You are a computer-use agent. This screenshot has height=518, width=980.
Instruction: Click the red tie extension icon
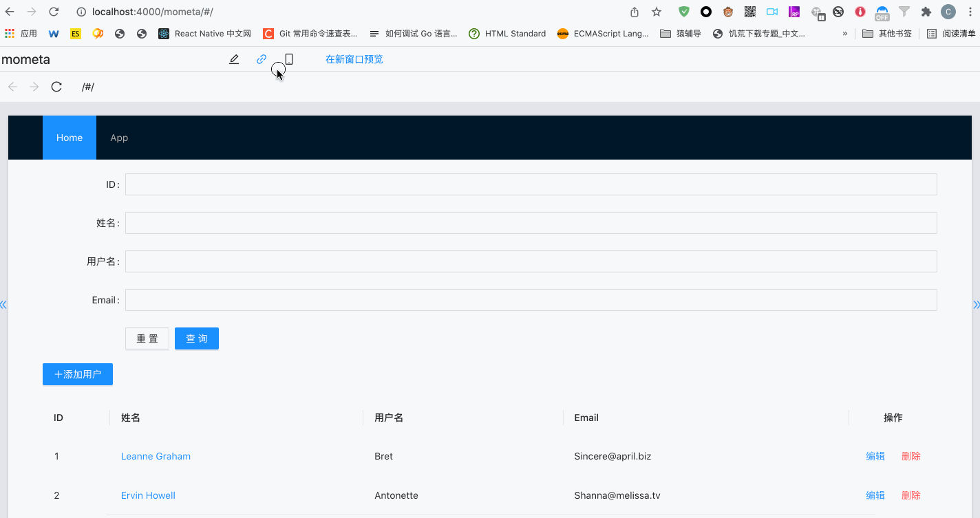(x=860, y=12)
